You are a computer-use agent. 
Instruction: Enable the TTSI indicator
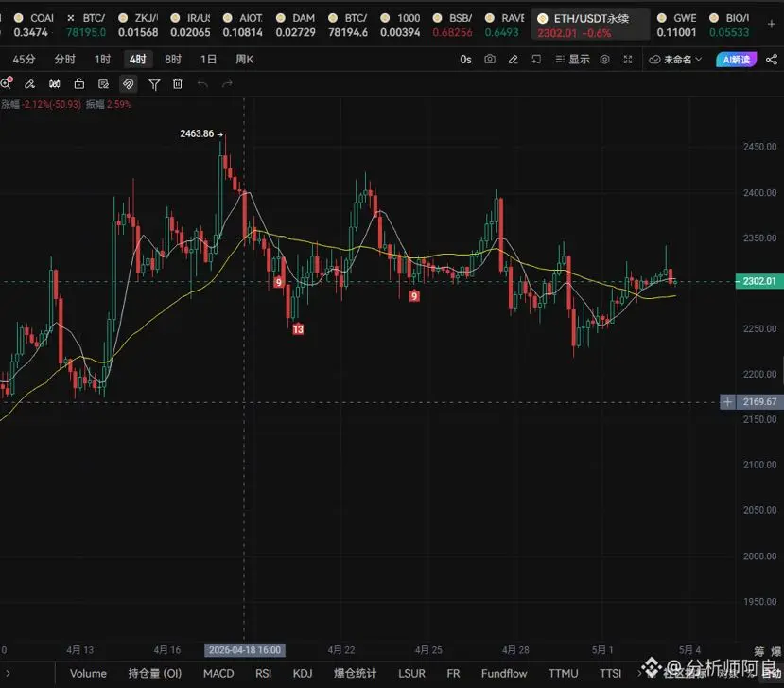(611, 674)
